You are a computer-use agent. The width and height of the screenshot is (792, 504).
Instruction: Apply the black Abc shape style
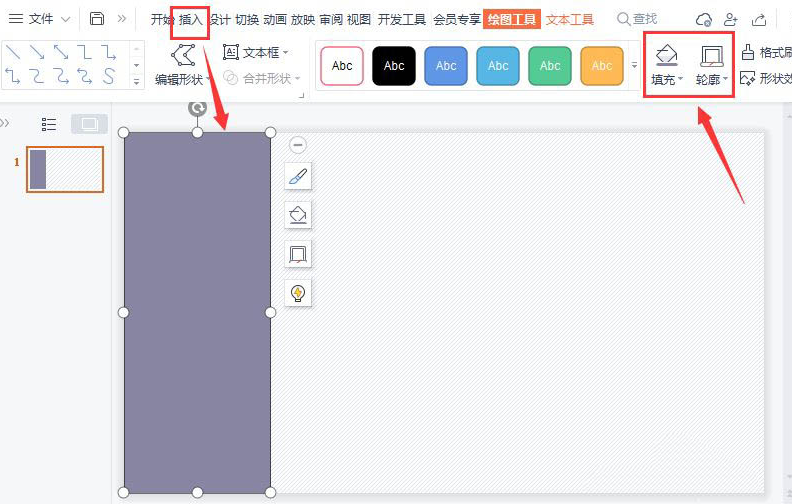(x=394, y=66)
